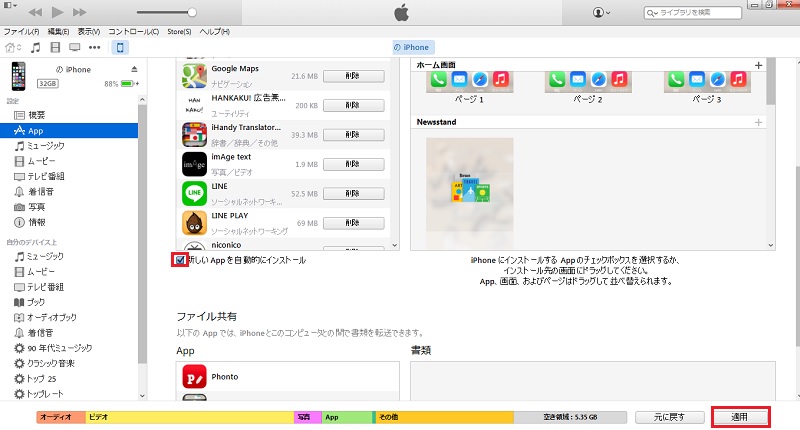Eject the iPhone device
Viewport: 800px width, 430px height.
pyautogui.click(x=134, y=69)
